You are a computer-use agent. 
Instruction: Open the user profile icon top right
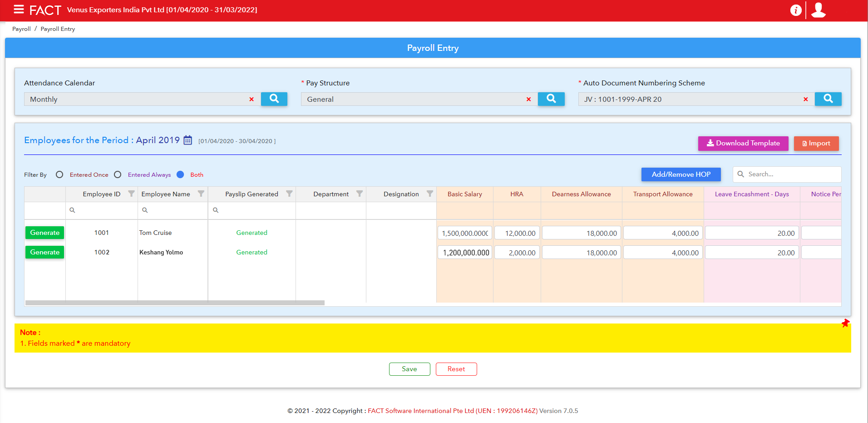click(x=818, y=10)
